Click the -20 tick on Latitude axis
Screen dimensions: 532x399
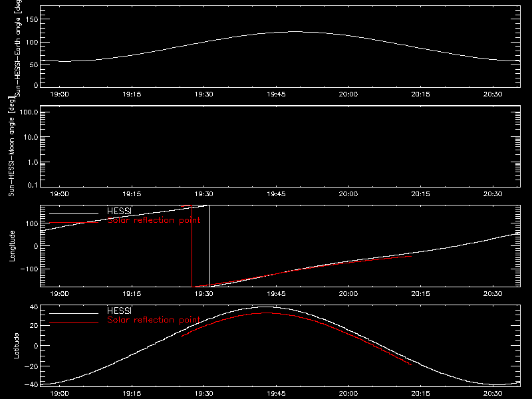click(31, 366)
